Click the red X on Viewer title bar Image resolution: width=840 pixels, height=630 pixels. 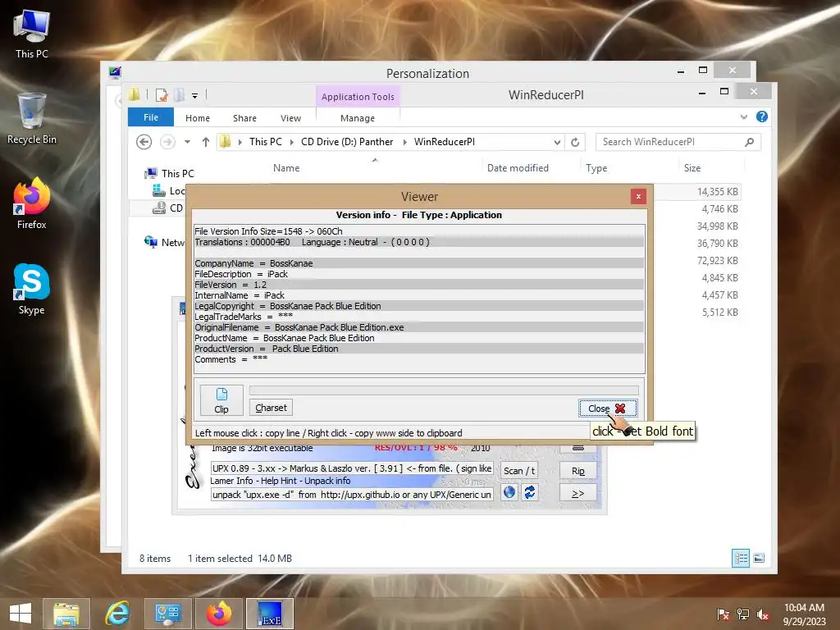(x=638, y=197)
